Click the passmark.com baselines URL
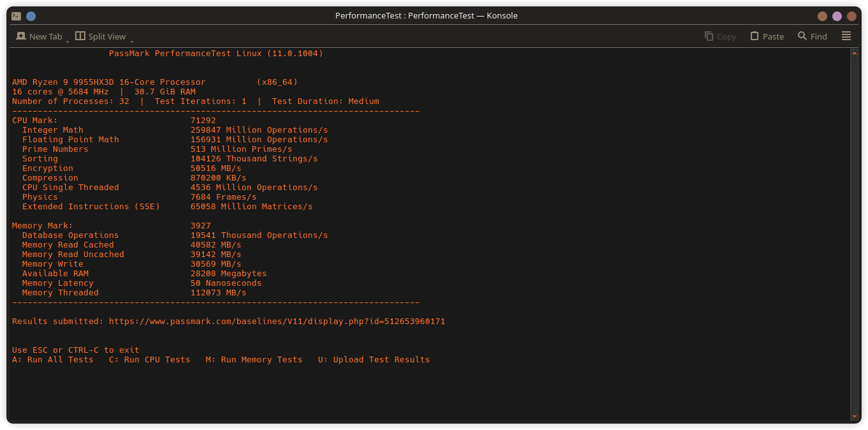 click(277, 322)
